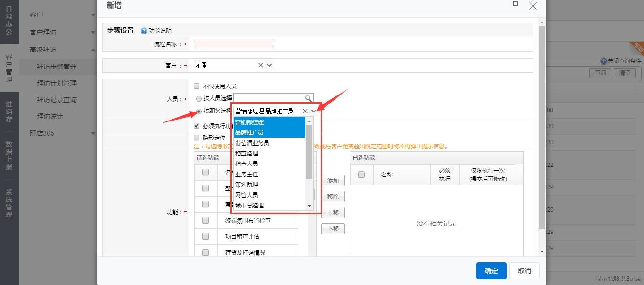644x285 pixels.
Task: Click the search magnifier in 按人员选择 field
Action: pyautogui.click(x=309, y=98)
